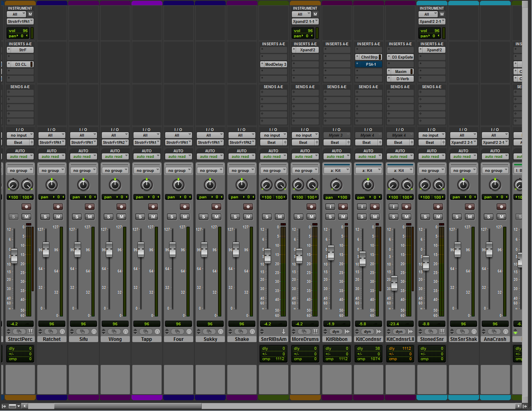This screenshot has width=532, height=411.
Task: Click the right arrow of the bottom horizontal scrollbar
Action: coord(519,406)
